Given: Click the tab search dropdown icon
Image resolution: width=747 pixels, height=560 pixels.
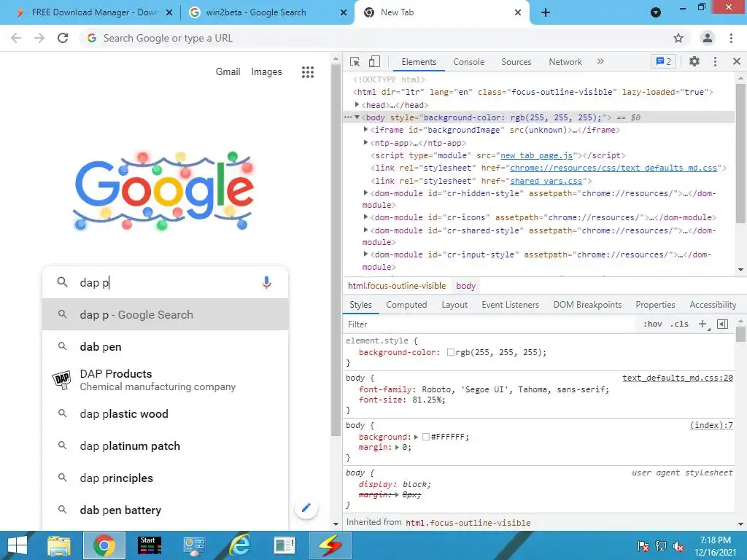Looking at the screenshot, I should pos(656,12).
